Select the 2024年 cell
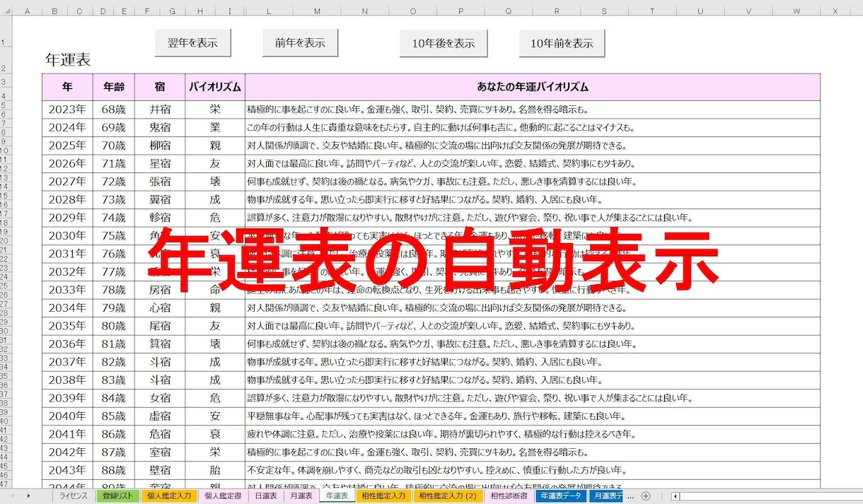This screenshot has width=863, height=504. (x=67, y=128)
